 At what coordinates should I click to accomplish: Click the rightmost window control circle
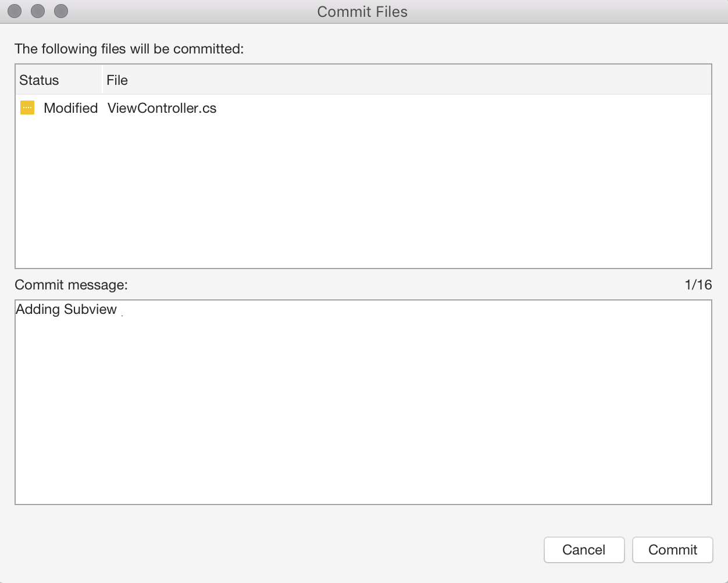tap(60, 10)
